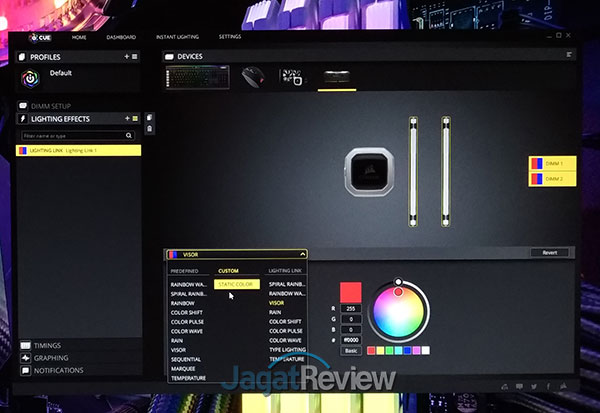Click the copy lighting effect icon

[x=149, y=118]
